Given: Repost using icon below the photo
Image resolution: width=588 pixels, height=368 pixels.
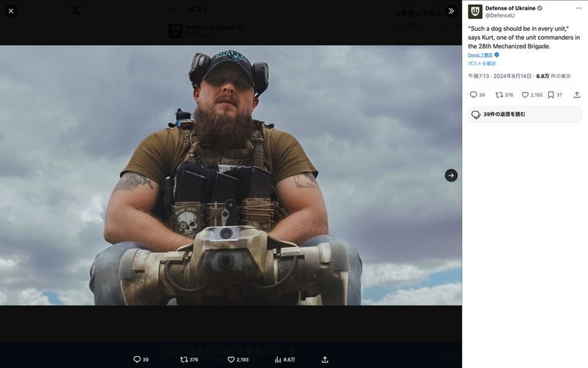Looking at the screenshot, I should pos(184,359).
